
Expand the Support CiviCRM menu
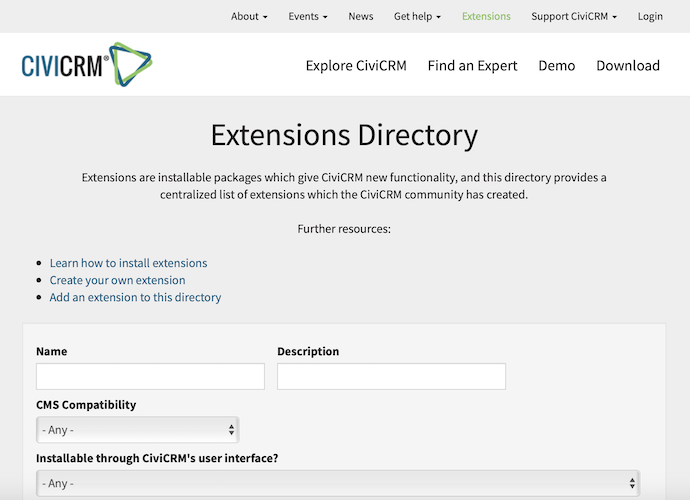574,16
